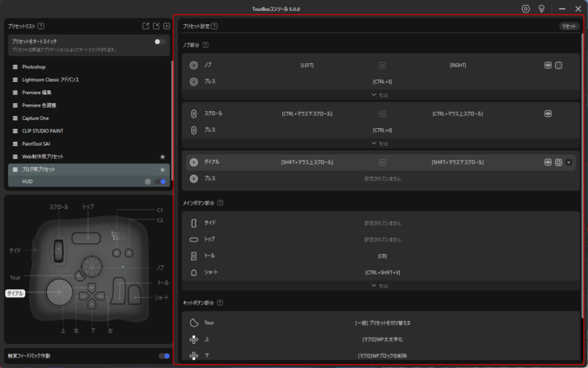The width and height of the screenshot is (588, 368).
Task: Click the import preset icon beside the plus
Action: coord(156,26)
